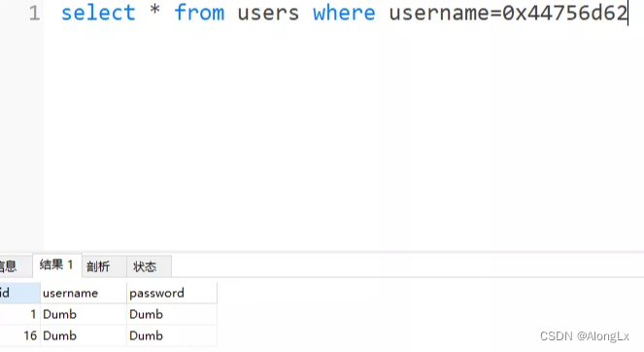Click the username column header
The image size is (644, 352).
click(x=84, y=293)
